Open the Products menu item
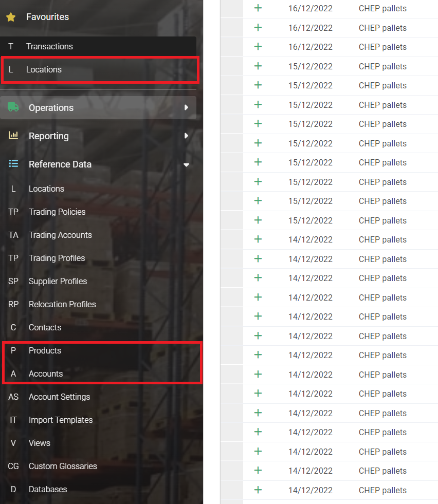This screenshot has width=438, height=504. pyautogui.click(x=45, y=350)
